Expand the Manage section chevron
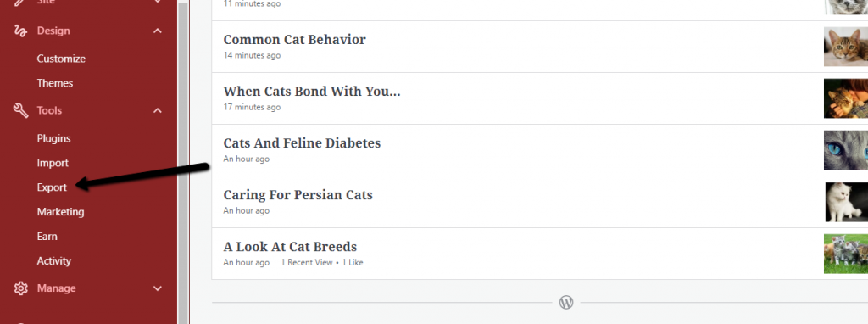 click(x=158, y=288)
